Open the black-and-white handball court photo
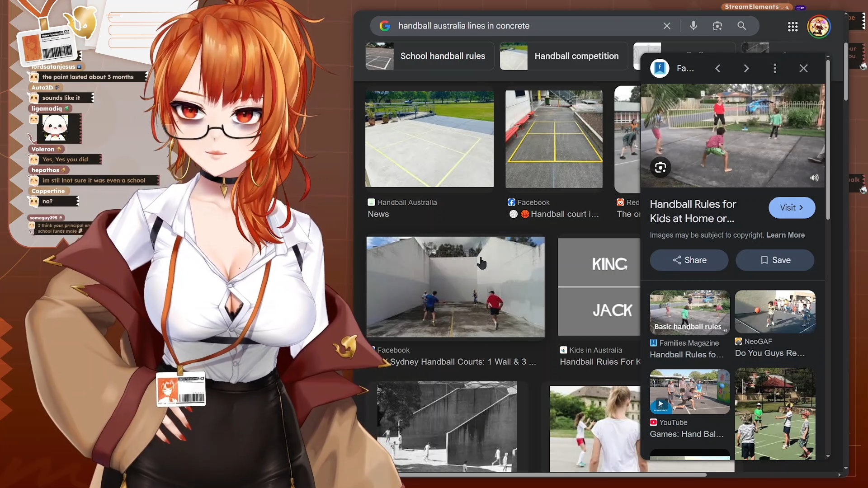The width and height of the screenshot is (868, 488). [447, 427]
